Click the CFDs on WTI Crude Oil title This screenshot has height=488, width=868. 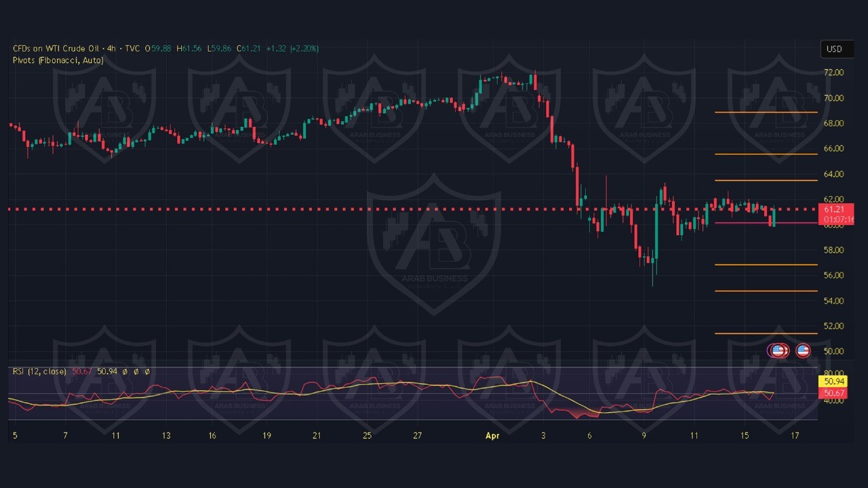pos(56,49)
